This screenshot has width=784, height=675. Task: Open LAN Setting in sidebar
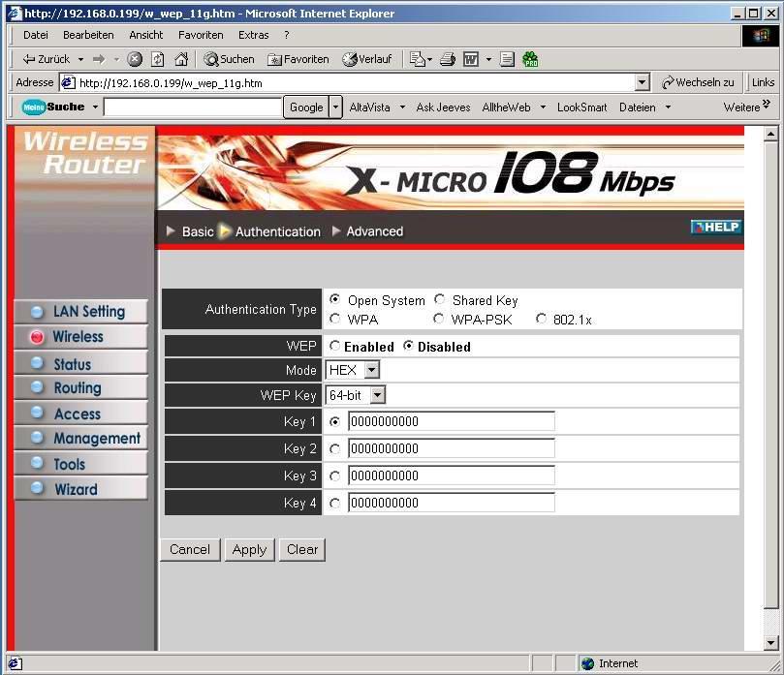81,311
